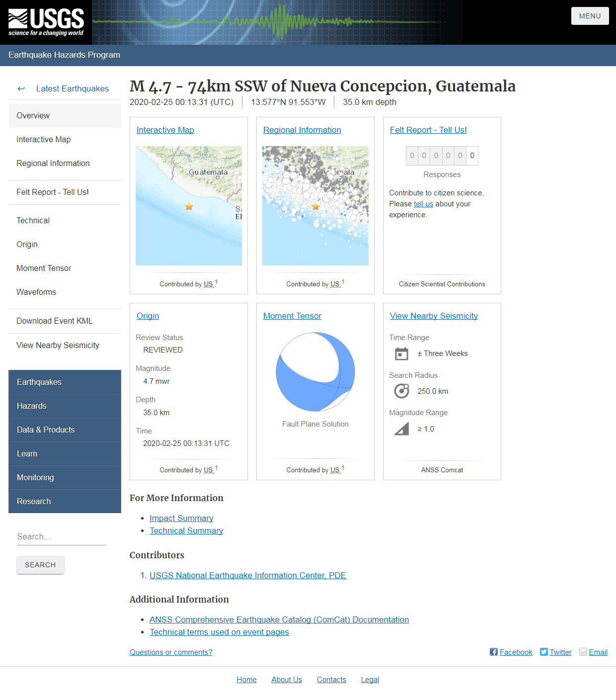Click the SEARCH button
Screen dimensions: 616x700
click(x=40, y=565)
